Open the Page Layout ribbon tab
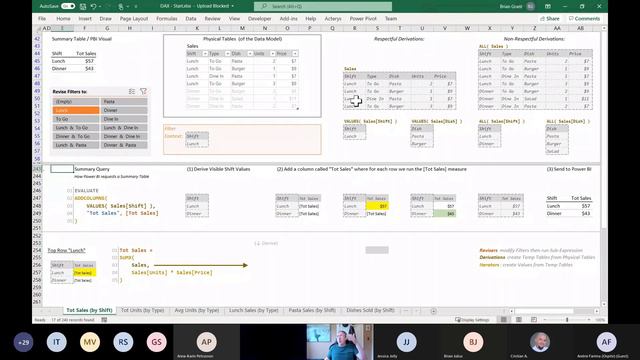The image size is (640, 360). (134, 18)
